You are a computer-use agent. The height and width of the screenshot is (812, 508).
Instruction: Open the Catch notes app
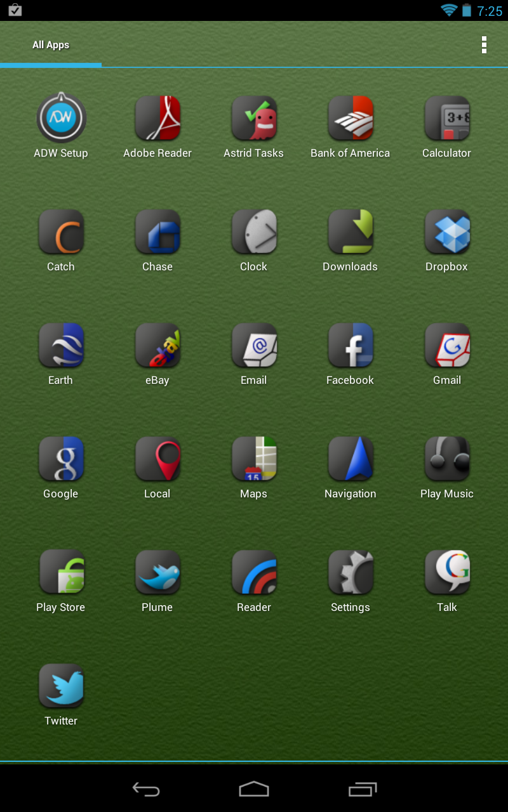(x=61, y=232)
